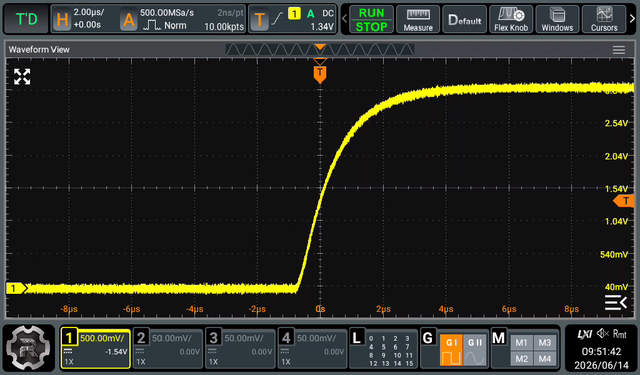Click the Default setup button
Viewport: 640px width, 375px height.
click(x=464, y=20)
